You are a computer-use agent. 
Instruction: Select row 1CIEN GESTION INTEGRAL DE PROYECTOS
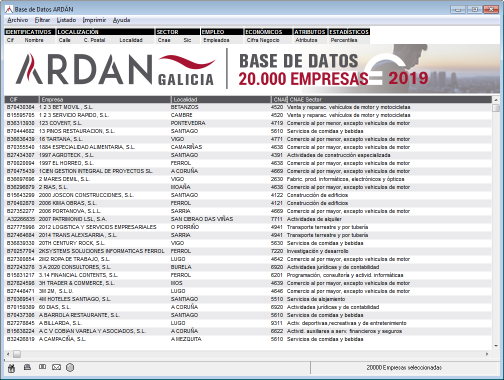click(248, 171)
